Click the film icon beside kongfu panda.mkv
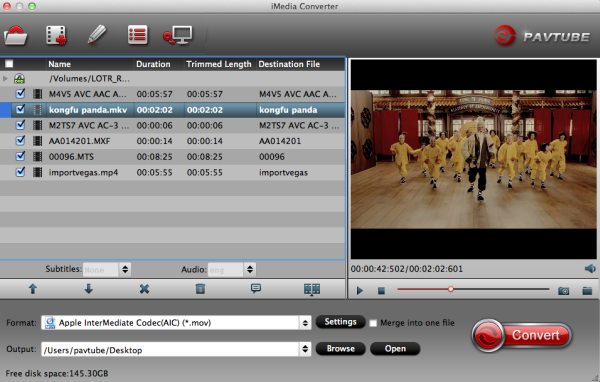600x382 pixels. [x=38, y=110]
